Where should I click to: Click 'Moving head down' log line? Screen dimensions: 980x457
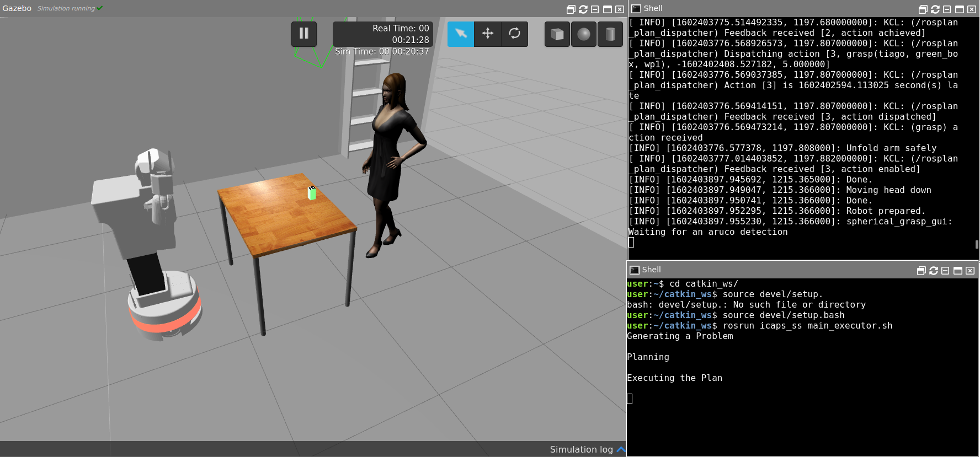(780, 190)
